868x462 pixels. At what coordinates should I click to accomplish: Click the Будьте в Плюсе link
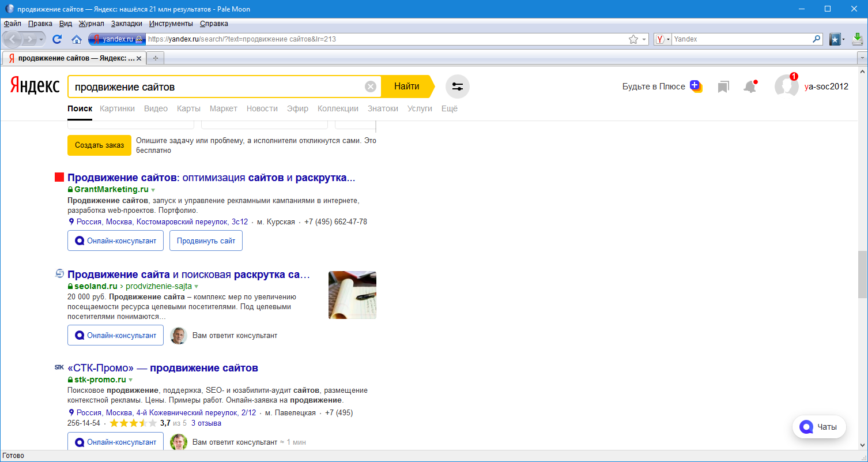[x=654, y=87]
